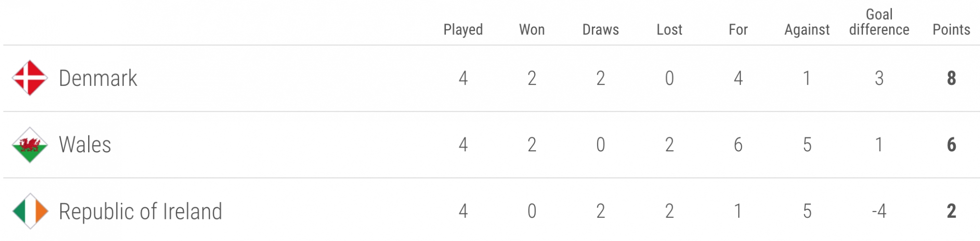Select the Points column header
The width and height of the screenshot is (980, 241).
point(952,29)
